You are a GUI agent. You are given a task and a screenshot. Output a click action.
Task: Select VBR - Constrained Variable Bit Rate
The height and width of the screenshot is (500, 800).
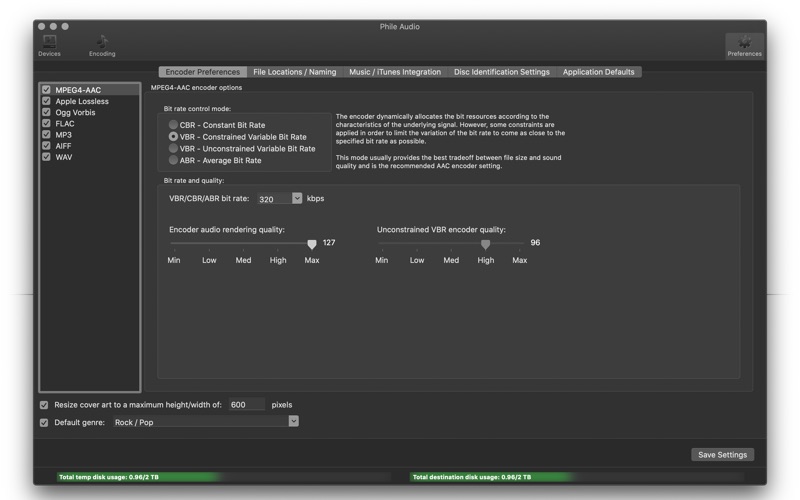173,137
